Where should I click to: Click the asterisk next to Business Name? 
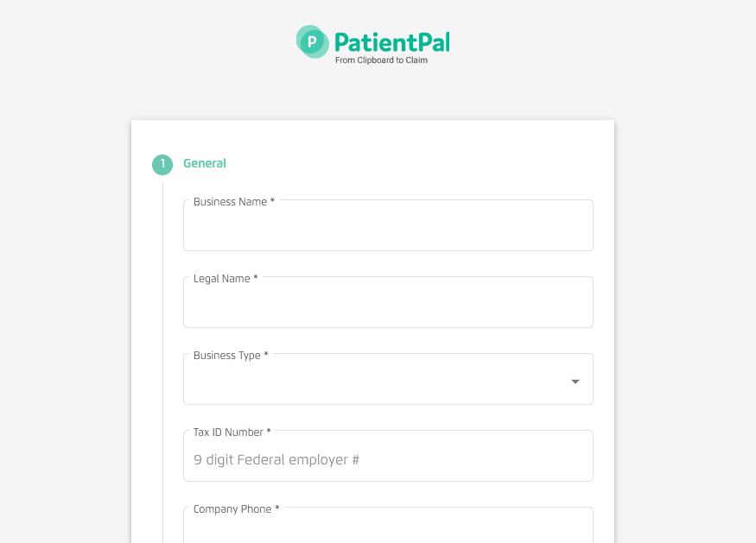(x=270, y=201)
